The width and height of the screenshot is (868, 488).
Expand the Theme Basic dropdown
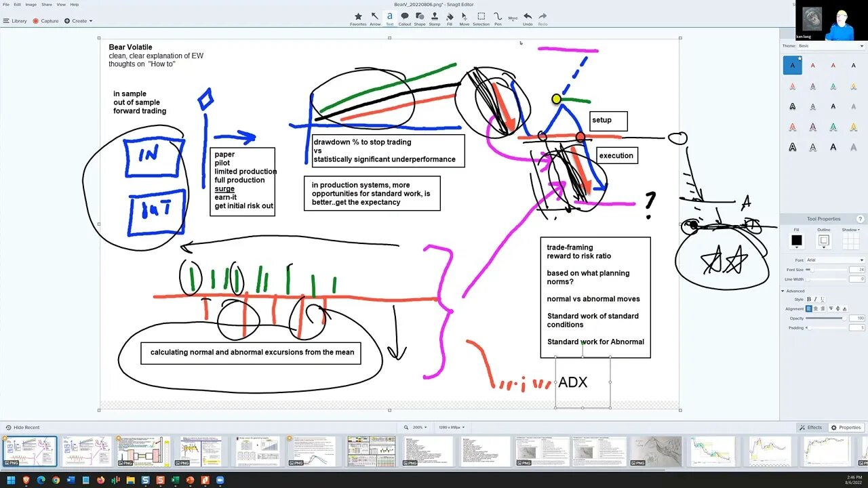pyautogui.click(x=831, y=46)
